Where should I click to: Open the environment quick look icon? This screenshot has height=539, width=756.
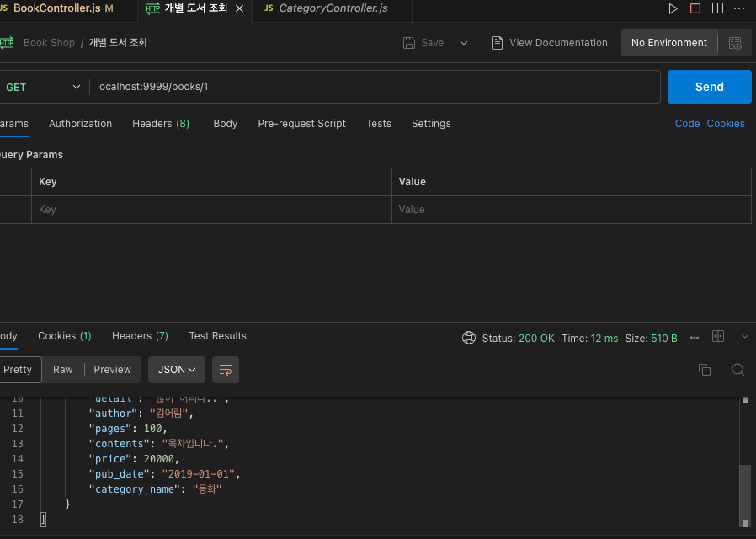735,43
